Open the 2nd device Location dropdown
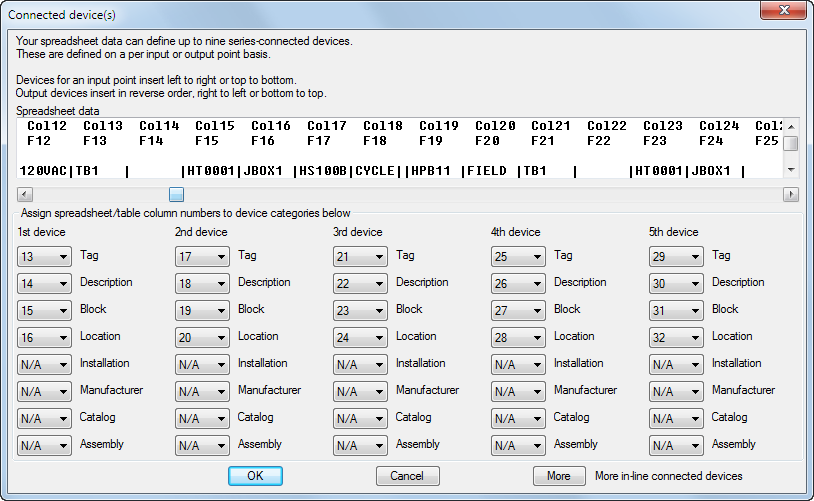The height and width of the screenshot is (501, 814). click(x=202, y=337)
